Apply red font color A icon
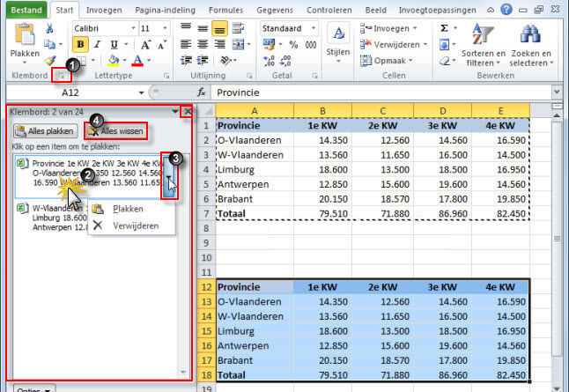The image size is (569, 392). (x=137, y=60)
